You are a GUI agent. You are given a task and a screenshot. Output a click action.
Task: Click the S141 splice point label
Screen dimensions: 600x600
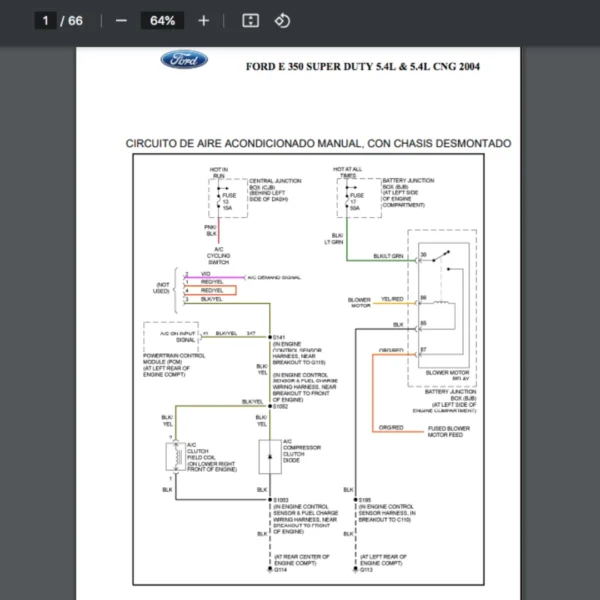280,337
